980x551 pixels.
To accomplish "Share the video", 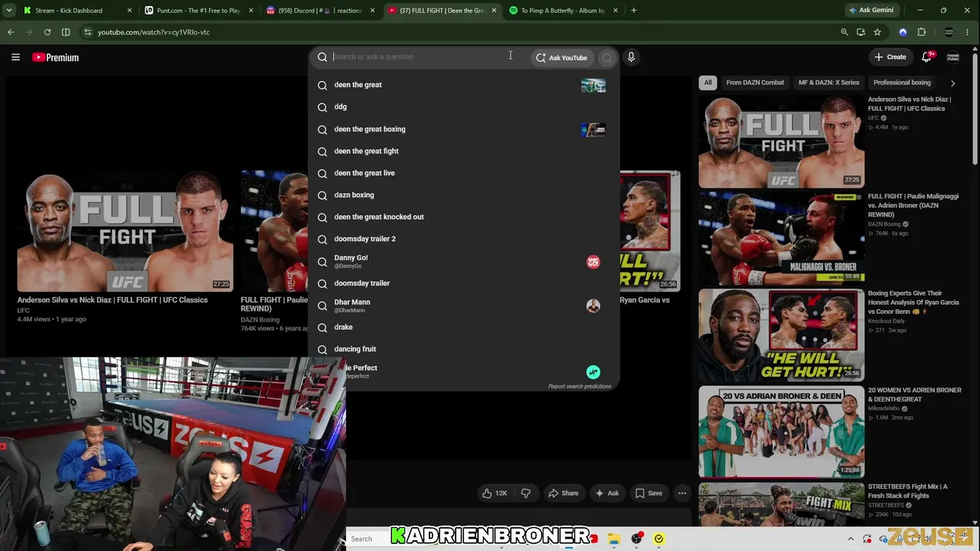I will (x=563, y=494).
